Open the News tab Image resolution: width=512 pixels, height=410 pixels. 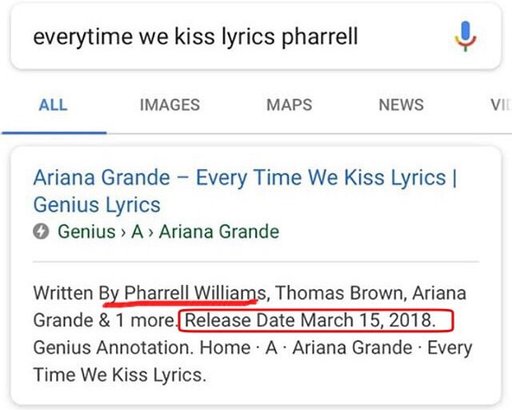pos(401,105)
